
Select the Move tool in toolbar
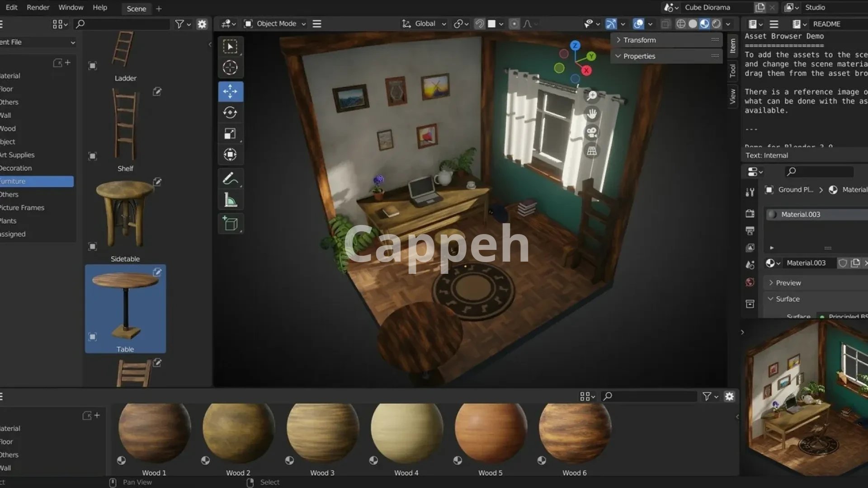[230, 91]
